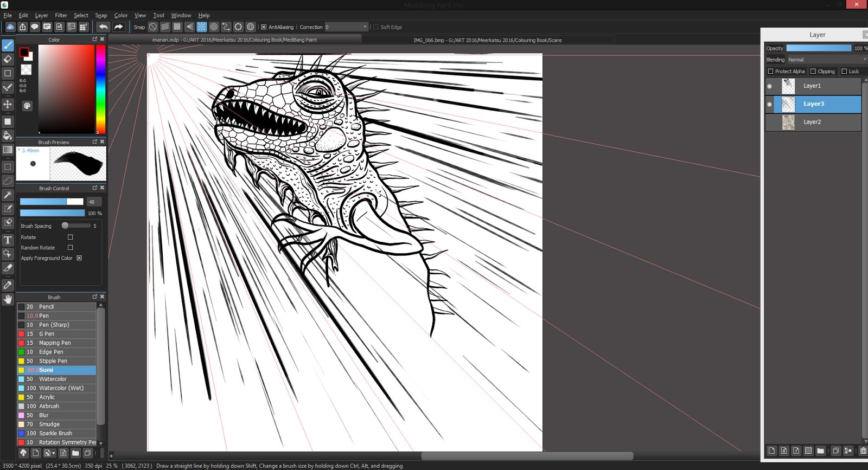Toggle the AntiAliasing checkbox
The width and height of the screenshot is (868, 470).
(x=264, y=27)
